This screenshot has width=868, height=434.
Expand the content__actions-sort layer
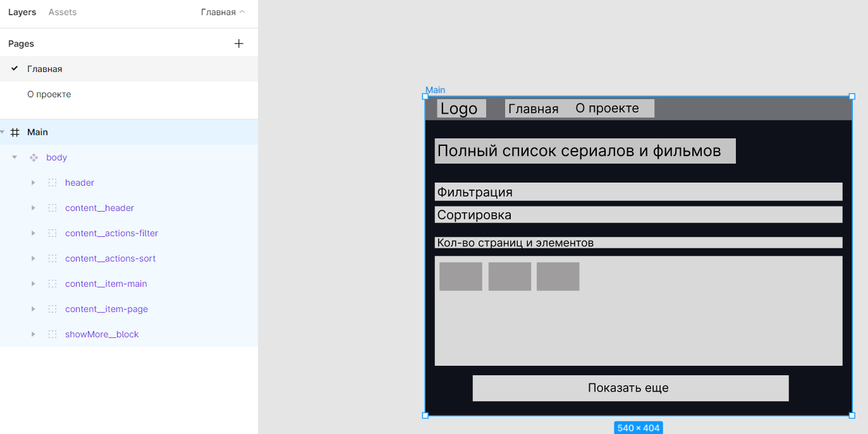pyautogui.click(x=33, y=258)
